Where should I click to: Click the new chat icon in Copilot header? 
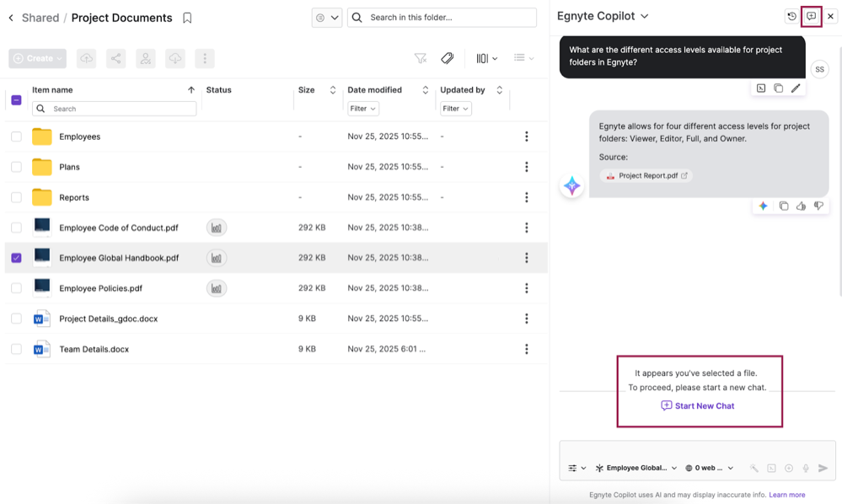812,16
